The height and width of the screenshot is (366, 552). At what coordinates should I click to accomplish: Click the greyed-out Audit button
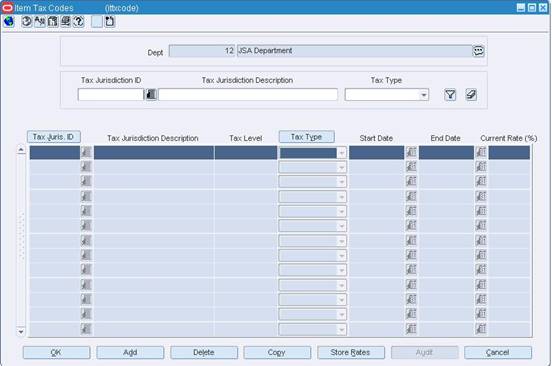pyautogui.click(x=425, y=352)
